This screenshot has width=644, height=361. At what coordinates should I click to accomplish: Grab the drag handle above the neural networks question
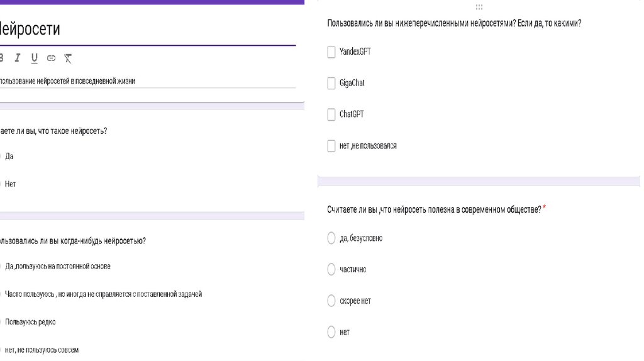click(x=479, y=7)
